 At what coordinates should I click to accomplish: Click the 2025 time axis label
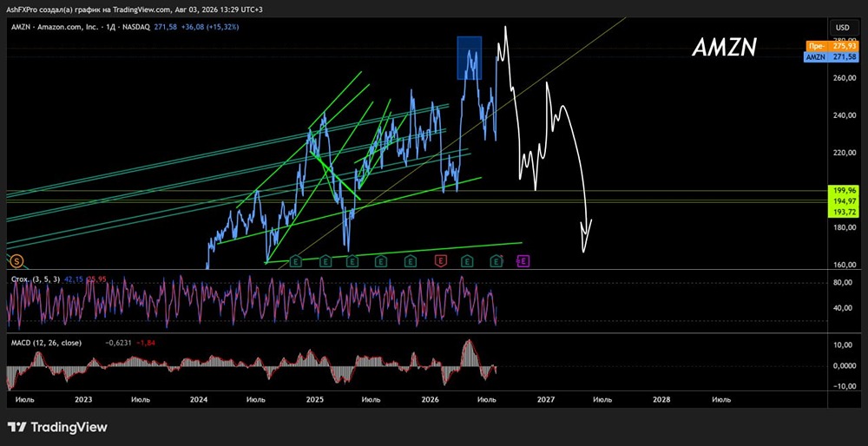point(315,399)
